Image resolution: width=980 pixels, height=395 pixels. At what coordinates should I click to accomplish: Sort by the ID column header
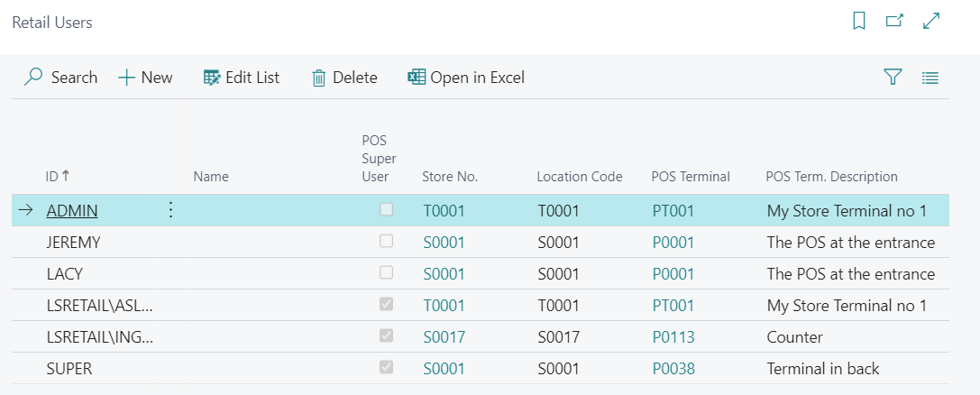tap(58, 177)
